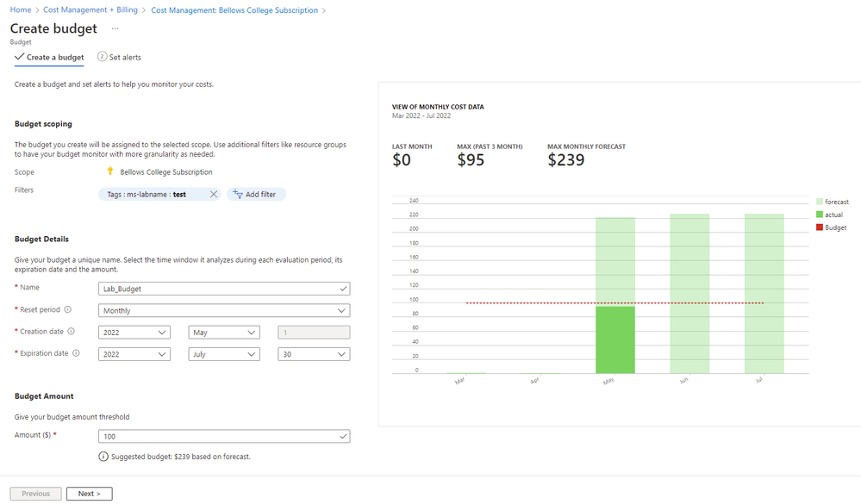Click the forecast legend swatch

820,202
